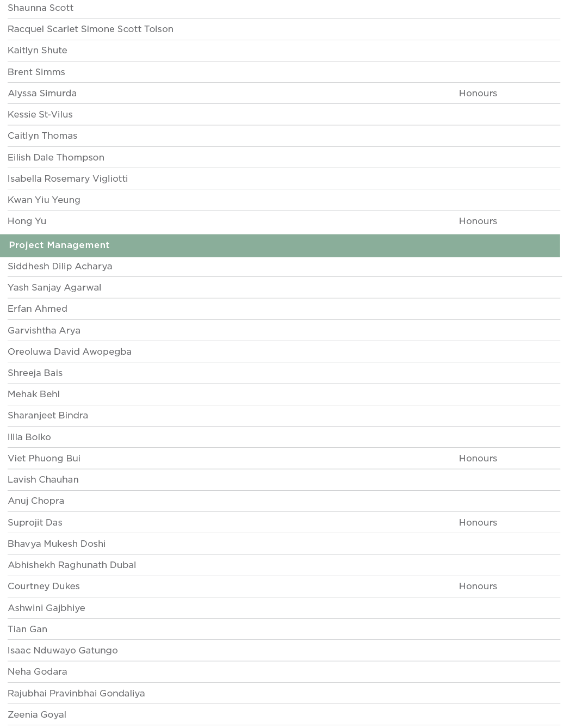Select Rajubhai Pravinbhai Gondaliya

pos(76,693)
